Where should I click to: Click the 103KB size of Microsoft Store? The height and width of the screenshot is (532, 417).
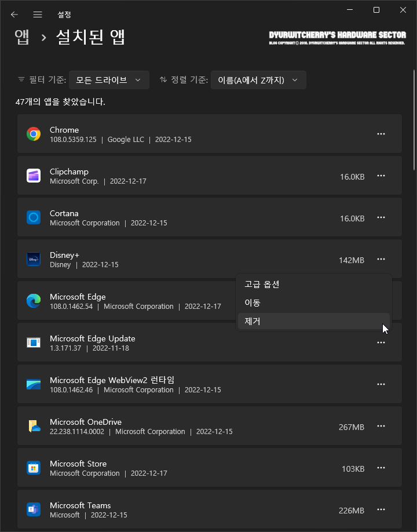[x=353, y=469]
